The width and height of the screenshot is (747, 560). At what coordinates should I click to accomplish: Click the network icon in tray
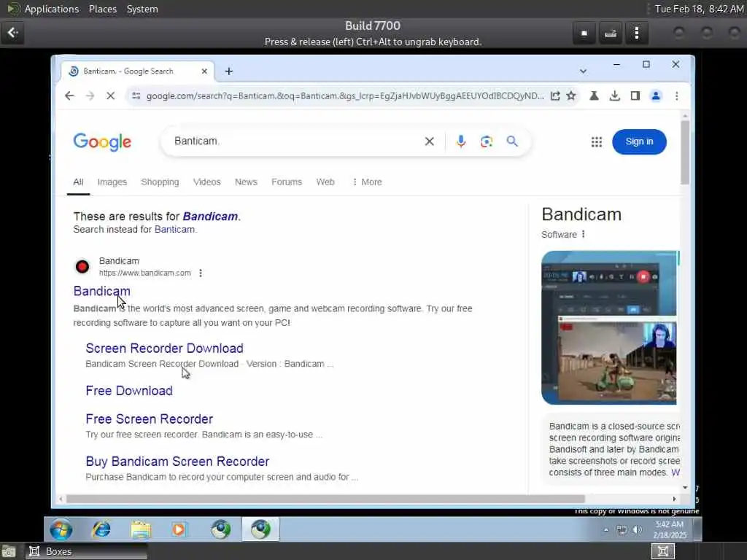622,529
